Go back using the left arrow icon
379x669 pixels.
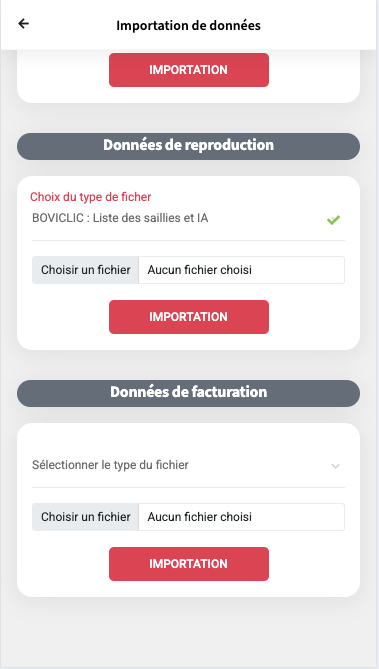click(23, 23)
